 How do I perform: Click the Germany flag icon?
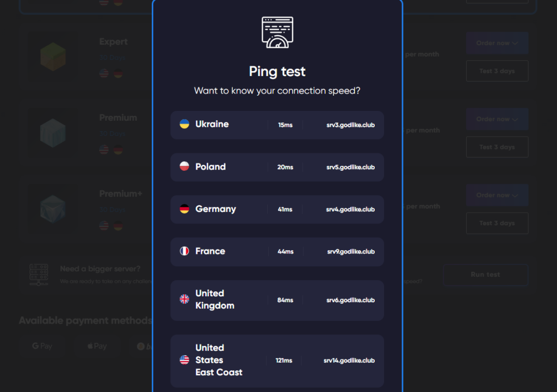184,209
